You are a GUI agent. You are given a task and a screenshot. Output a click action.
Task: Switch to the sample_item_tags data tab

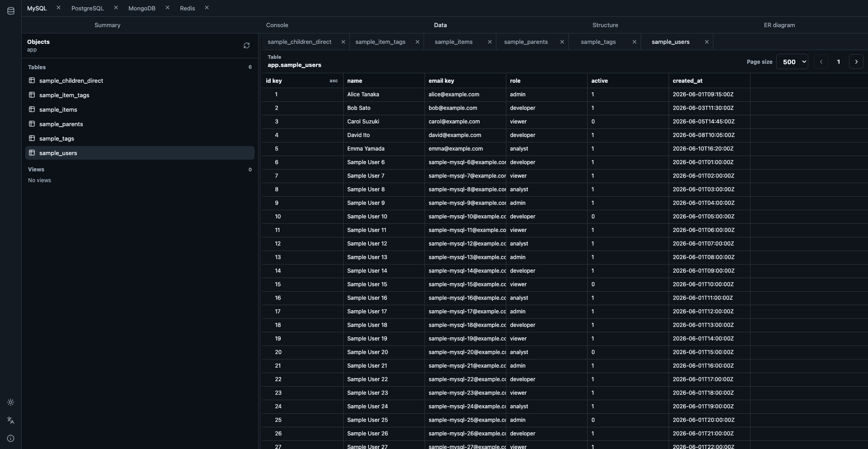tap(380, 42)
